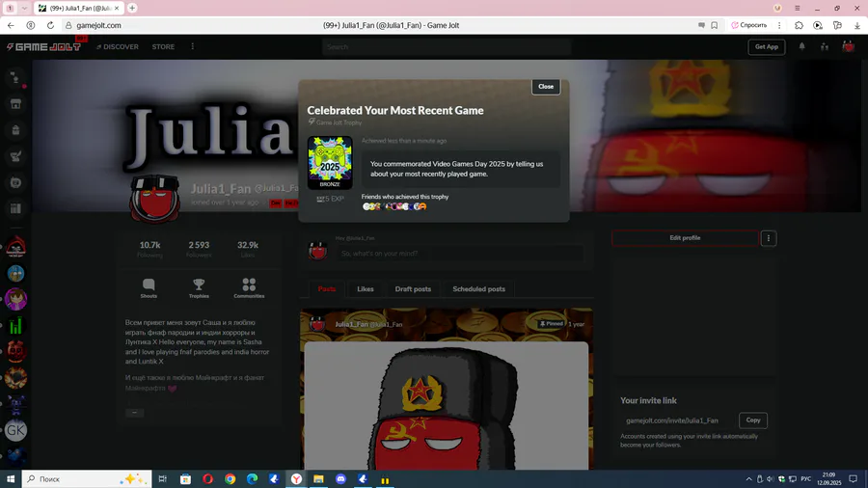Open the notifications bell
The height and width of the screenshot is (488, 868).
(x=801, y=47)
